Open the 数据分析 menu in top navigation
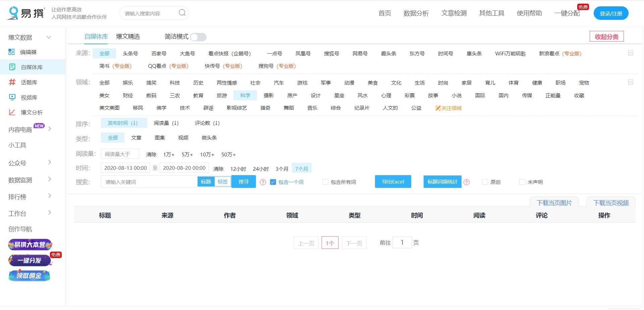 [416, 13]
